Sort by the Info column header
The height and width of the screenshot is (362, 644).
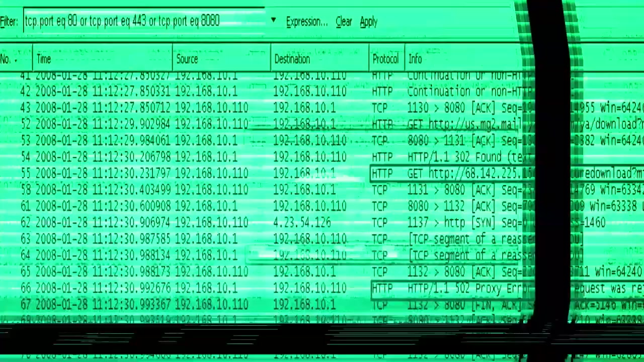(x=463, y=59)
